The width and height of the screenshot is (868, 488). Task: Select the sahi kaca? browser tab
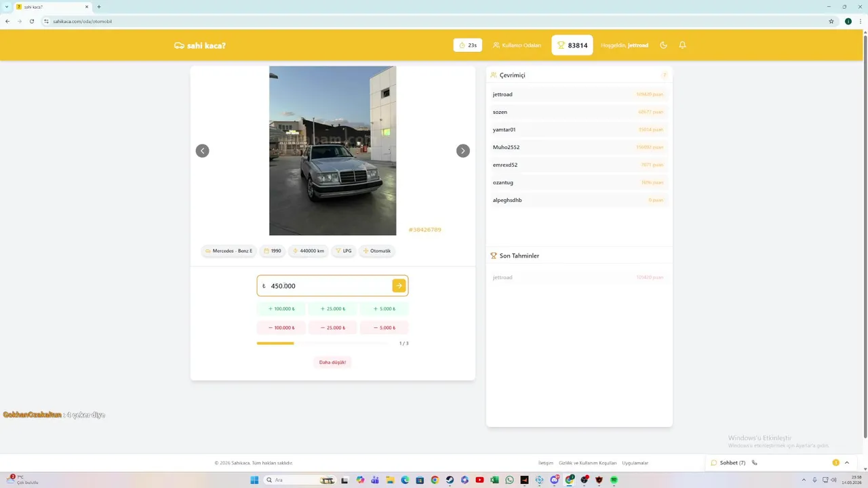point(52,7)
